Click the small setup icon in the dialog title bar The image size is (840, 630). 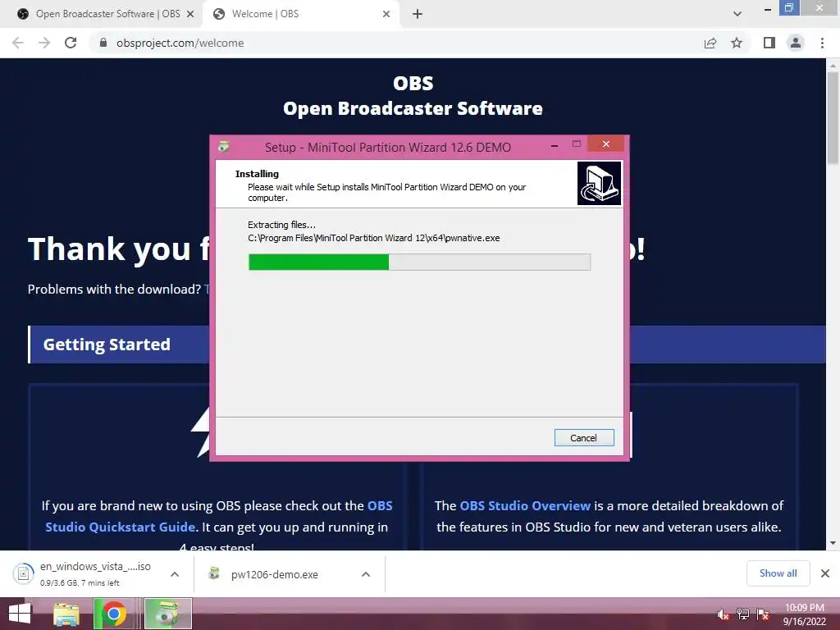point(224,146)
